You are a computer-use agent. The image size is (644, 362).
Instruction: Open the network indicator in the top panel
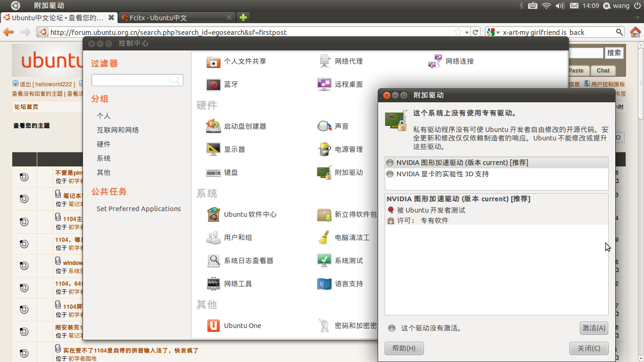(x=546, y=6)
